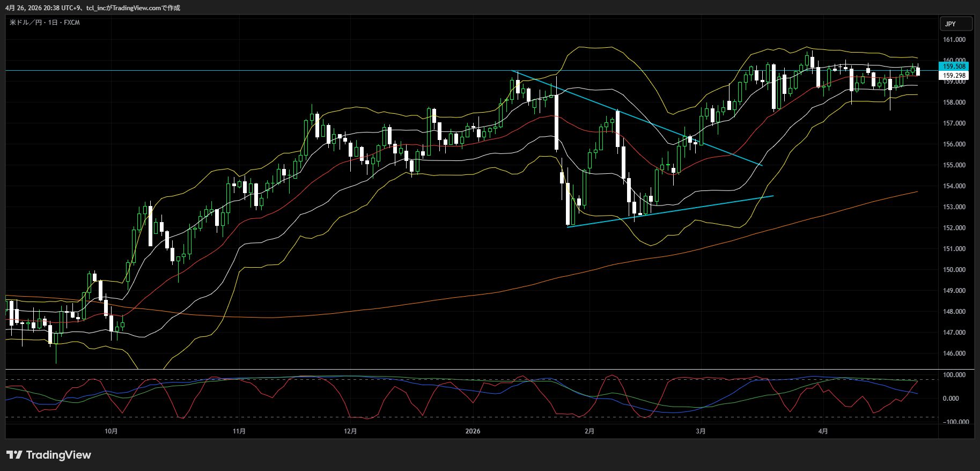Click the 153.000 price axis label
This screenshot has width=980, height=471.
click(x=954, y=207)
